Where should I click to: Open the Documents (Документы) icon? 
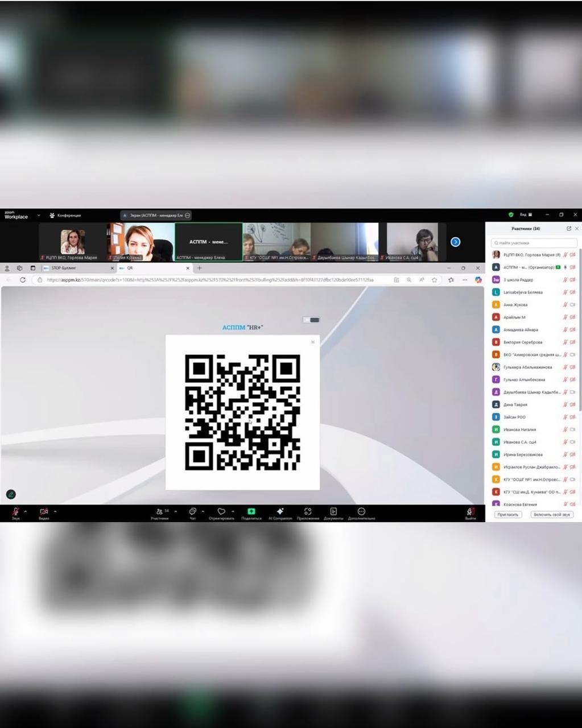(x=333, y=512)
